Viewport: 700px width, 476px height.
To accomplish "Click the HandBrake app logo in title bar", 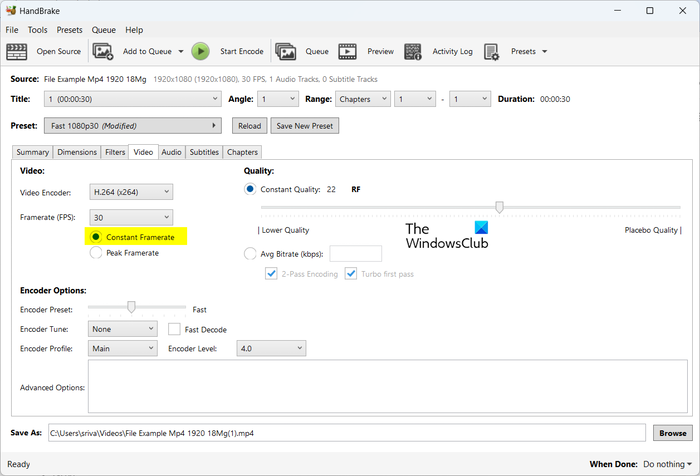I will click(11, 10).
